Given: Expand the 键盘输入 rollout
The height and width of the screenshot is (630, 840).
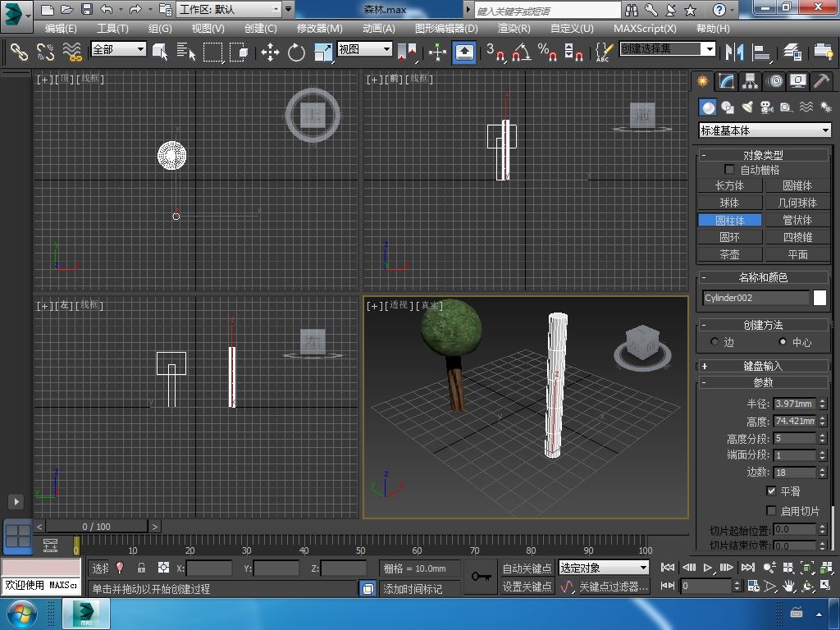Looking at the screenshot, I should click(763, 366).
